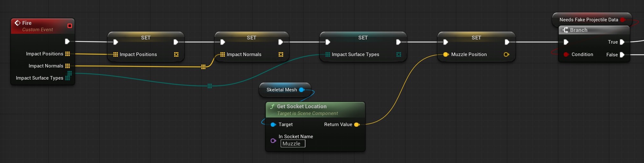Click the Branch node False execution pin
The width and height of the screenshot is (644, 163).
click(622, 55)
